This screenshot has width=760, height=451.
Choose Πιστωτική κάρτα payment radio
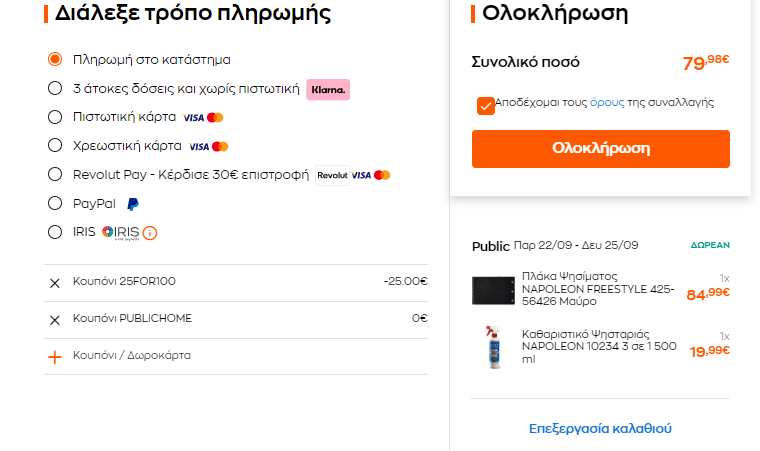tap(55, 117)
